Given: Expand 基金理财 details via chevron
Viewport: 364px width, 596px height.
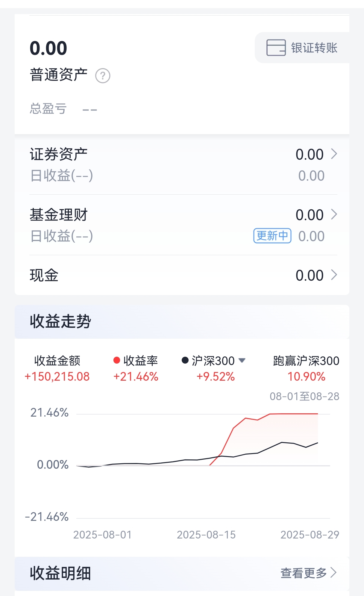Looking at the screenshot, I should click(x=334, y=214).
